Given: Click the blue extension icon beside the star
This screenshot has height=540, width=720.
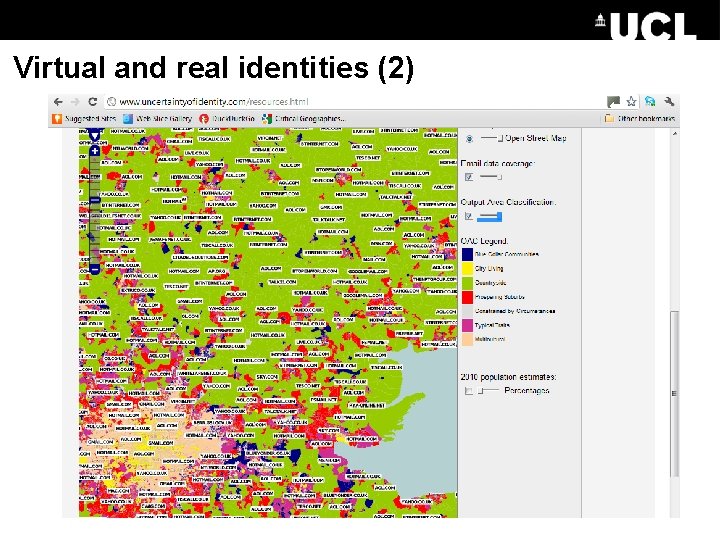Looking at the screenshot, I should (650, 101).
